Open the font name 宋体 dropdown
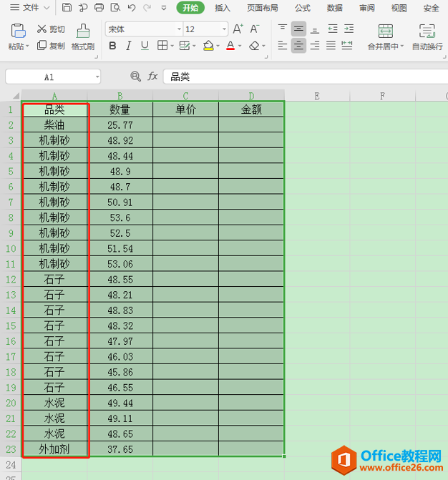 pyautogui.click(x=179, y=29)
